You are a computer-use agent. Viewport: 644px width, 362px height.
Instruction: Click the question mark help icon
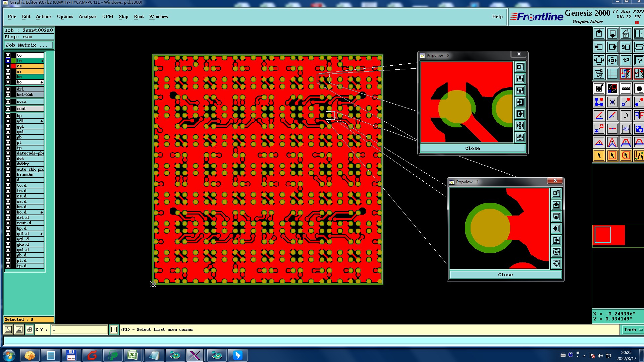pos(639,61)
